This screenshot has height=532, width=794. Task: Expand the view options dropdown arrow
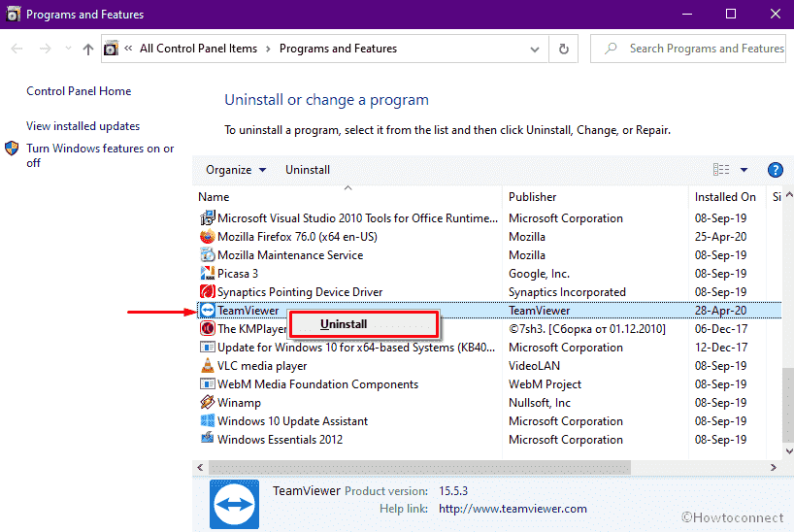tap(744, 170)
